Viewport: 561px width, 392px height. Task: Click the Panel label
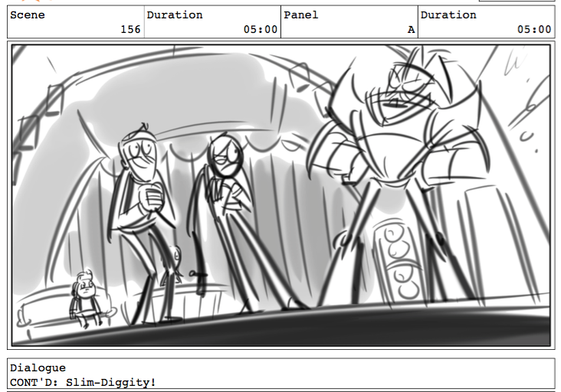(301, 15)
